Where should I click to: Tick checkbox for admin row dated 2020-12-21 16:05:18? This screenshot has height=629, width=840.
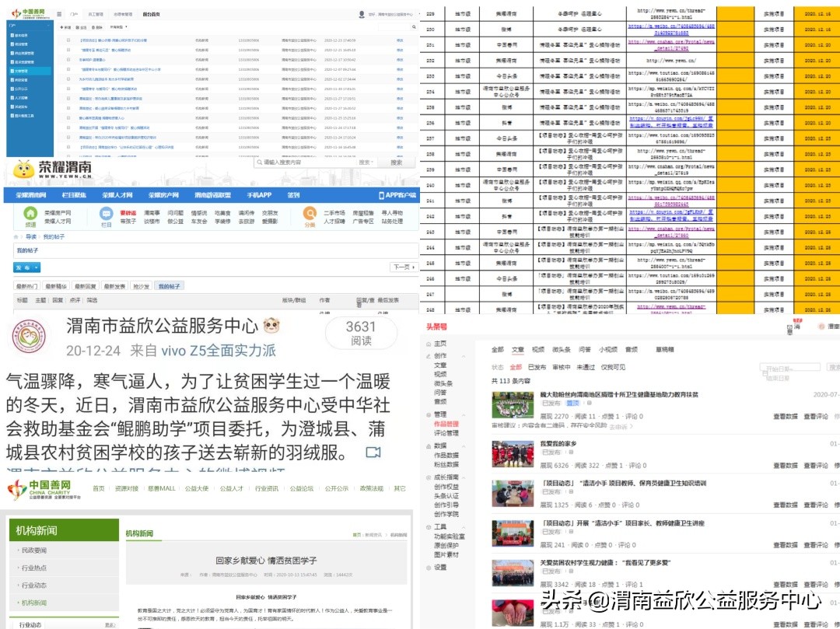point(68,50)
